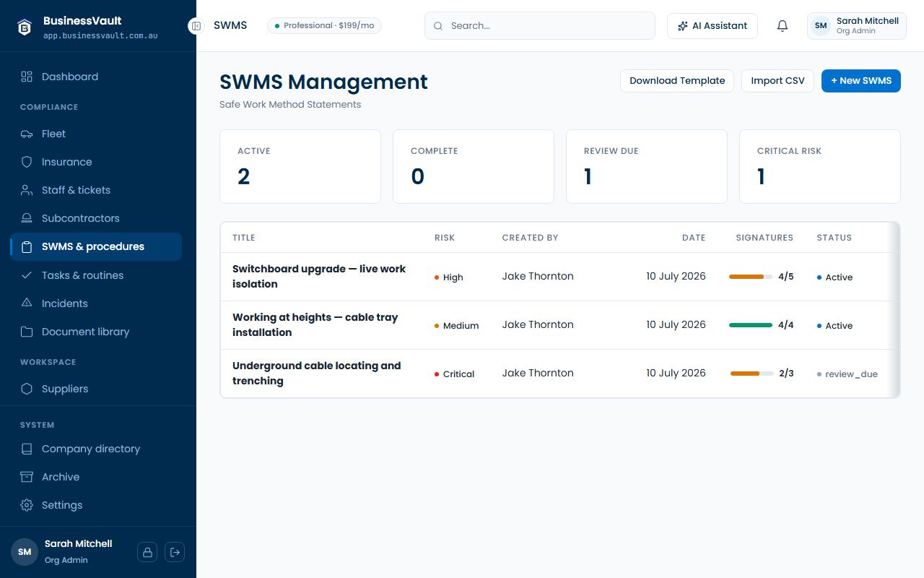Click the Insurance shield icon

[x=27, y=162]
